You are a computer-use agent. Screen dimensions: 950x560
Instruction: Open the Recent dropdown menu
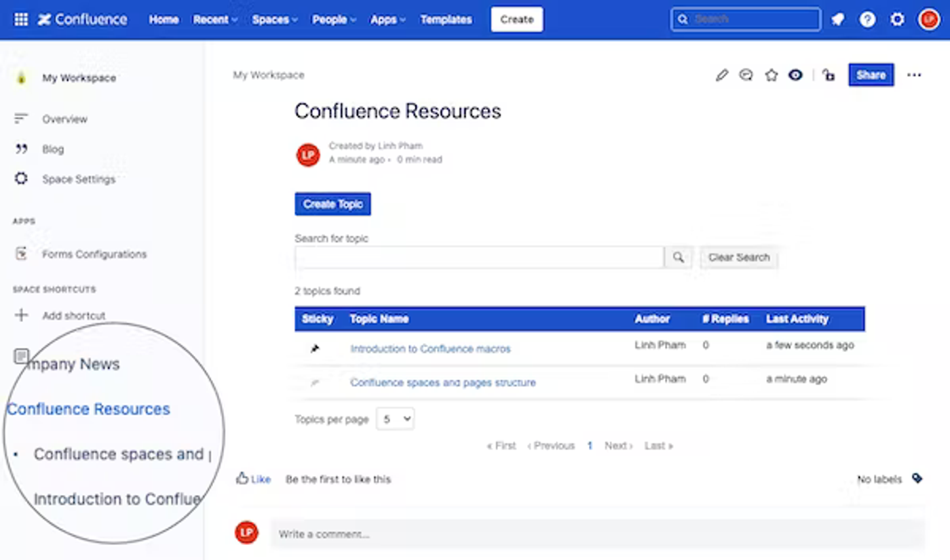[x=215, y=20]
